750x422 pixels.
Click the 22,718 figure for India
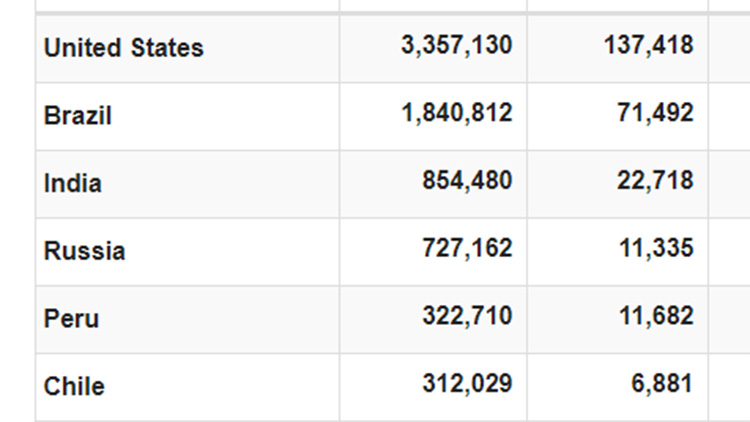pos(655,181)
